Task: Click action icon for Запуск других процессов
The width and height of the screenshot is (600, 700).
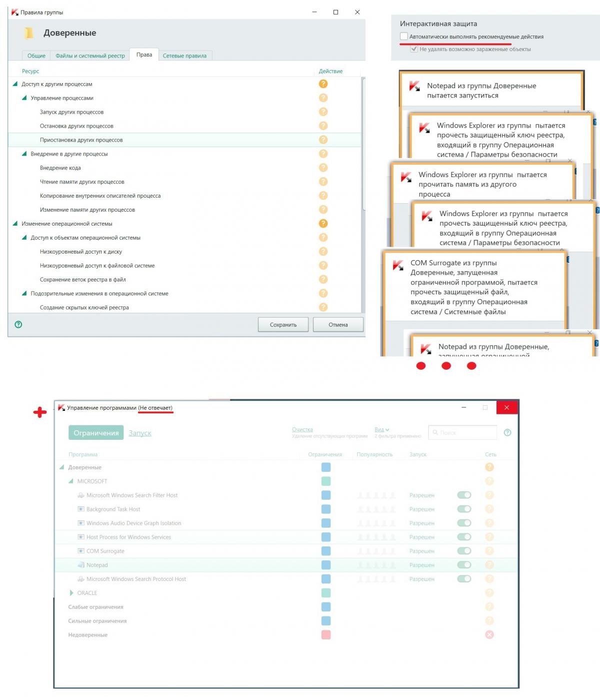Action: coord(323,112)
